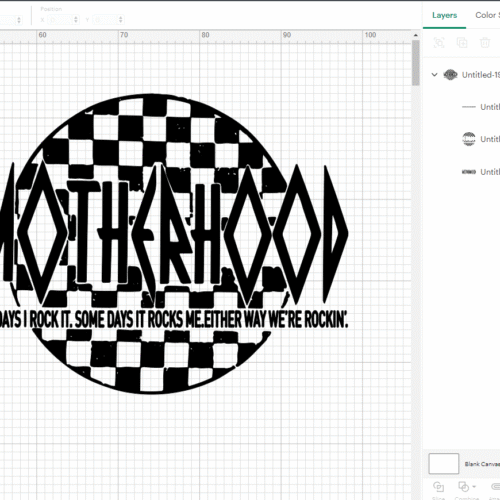Screen dimensions: 500x500
Task: Collapse the Untitled-19 group chevron
Action: click(x=434, y=75)
